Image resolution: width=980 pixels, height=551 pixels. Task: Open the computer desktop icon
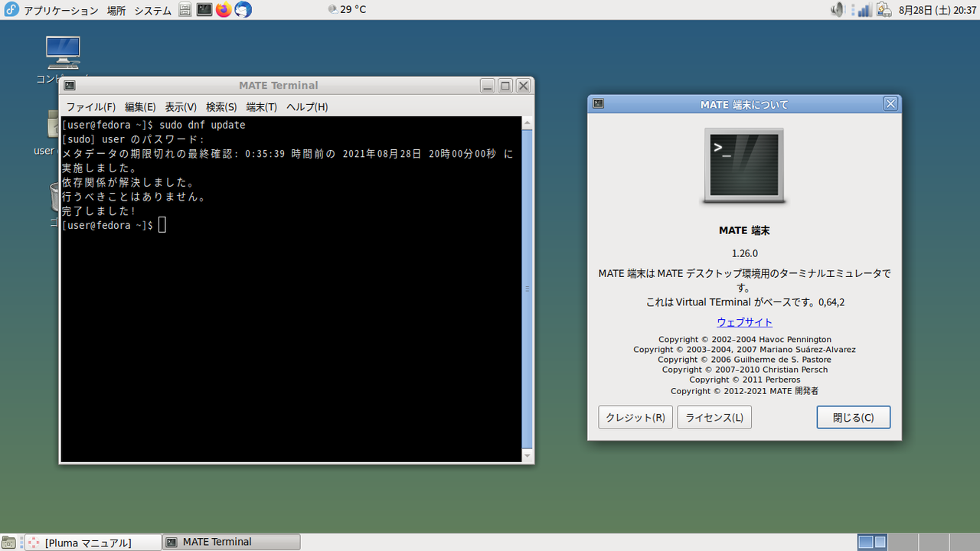coord(63,54)
